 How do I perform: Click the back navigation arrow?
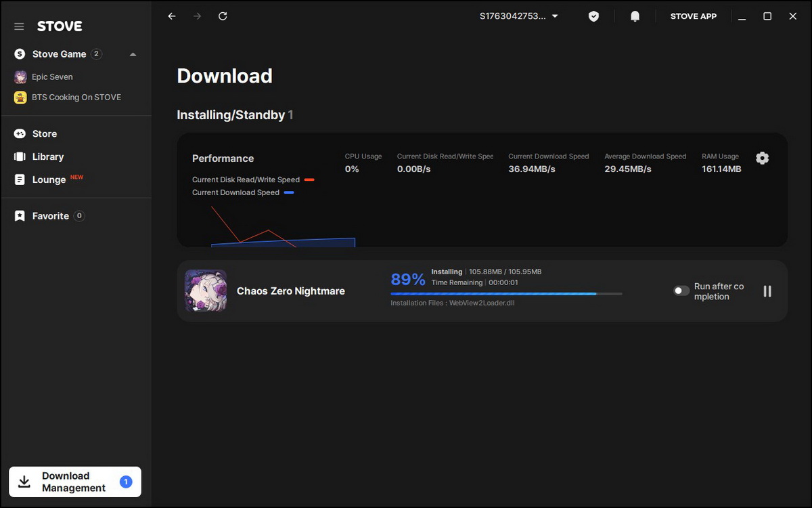(172, 16)
